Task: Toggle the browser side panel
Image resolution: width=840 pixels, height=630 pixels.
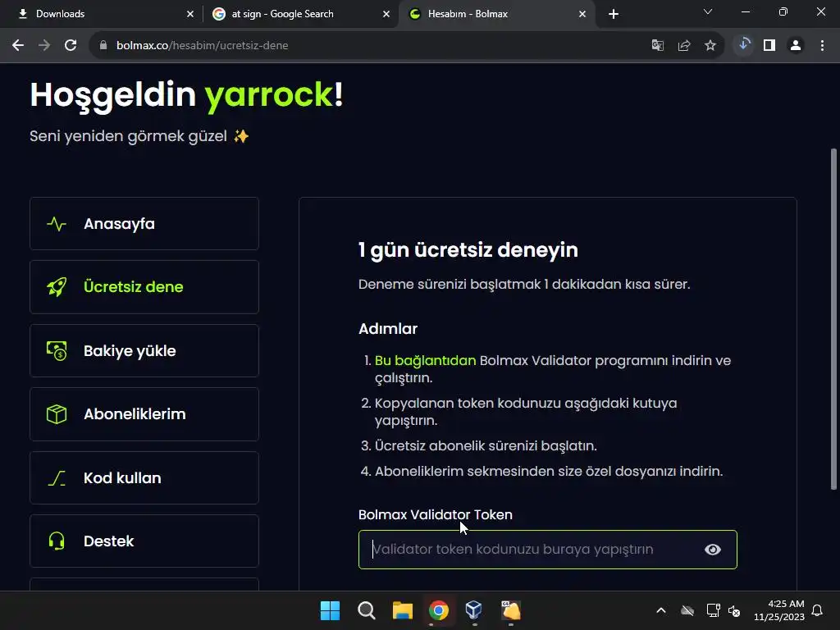Action: 769,46
